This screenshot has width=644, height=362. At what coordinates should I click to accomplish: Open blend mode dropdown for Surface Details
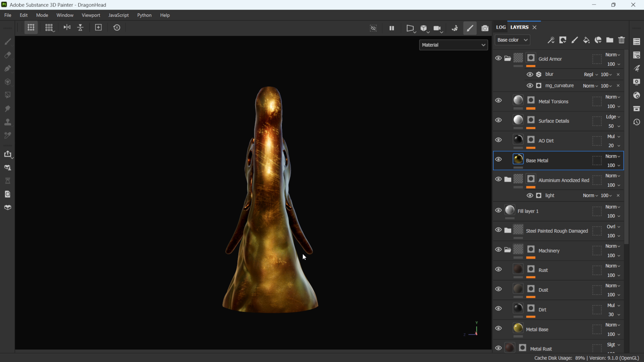coord(613,117)
